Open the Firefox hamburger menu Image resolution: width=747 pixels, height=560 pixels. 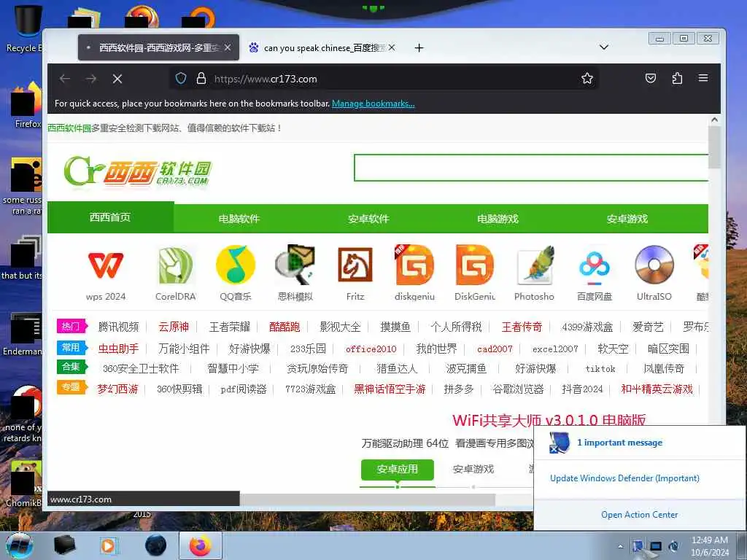click(703, 78)
